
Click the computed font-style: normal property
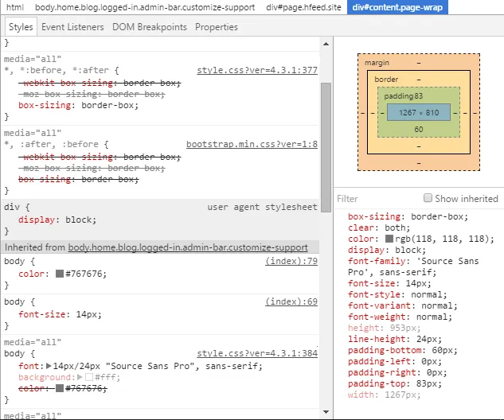tap(397, 294)
